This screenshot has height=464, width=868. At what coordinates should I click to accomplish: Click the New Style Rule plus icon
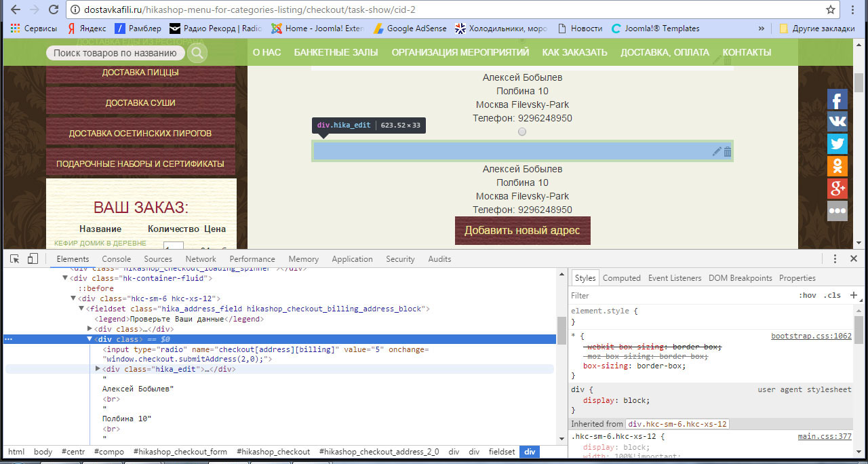853,295
